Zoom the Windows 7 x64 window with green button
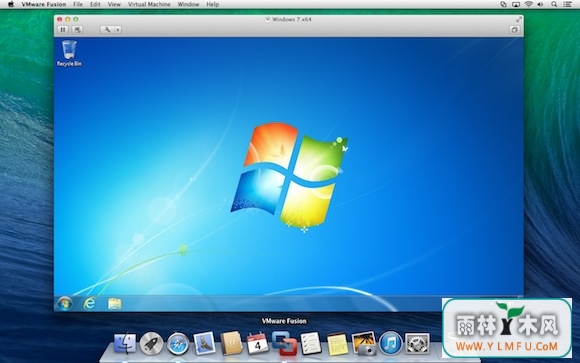This screenshot has height=363, width=580. coord(76,19)
